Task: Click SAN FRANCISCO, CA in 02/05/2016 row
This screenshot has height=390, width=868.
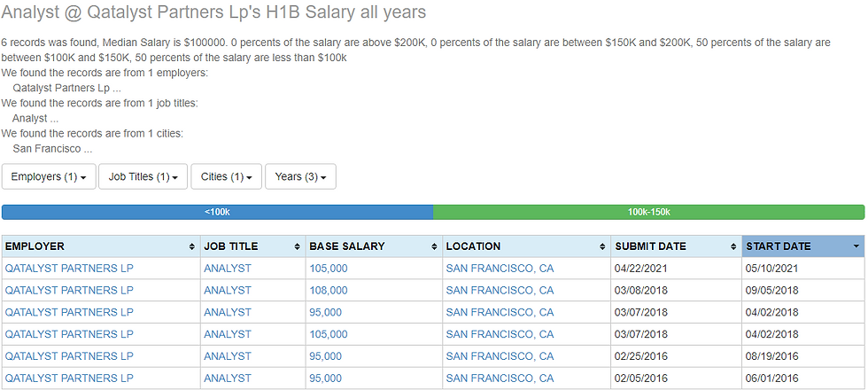Action: click(500, 378)
